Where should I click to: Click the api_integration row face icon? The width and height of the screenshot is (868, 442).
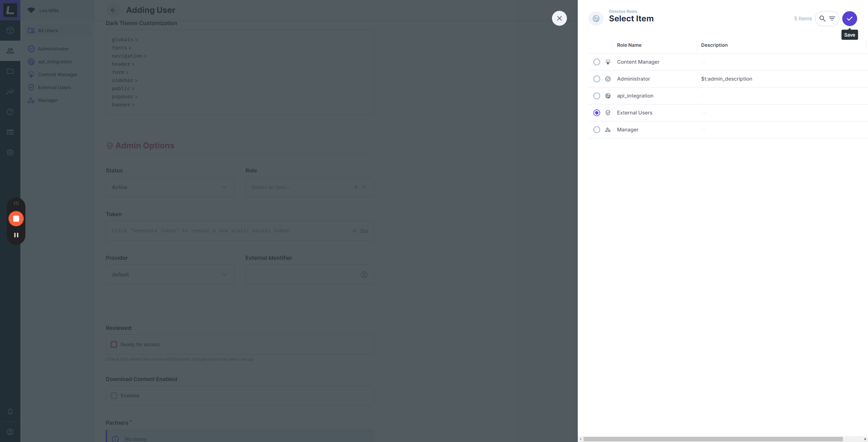(x=608, y=96)
